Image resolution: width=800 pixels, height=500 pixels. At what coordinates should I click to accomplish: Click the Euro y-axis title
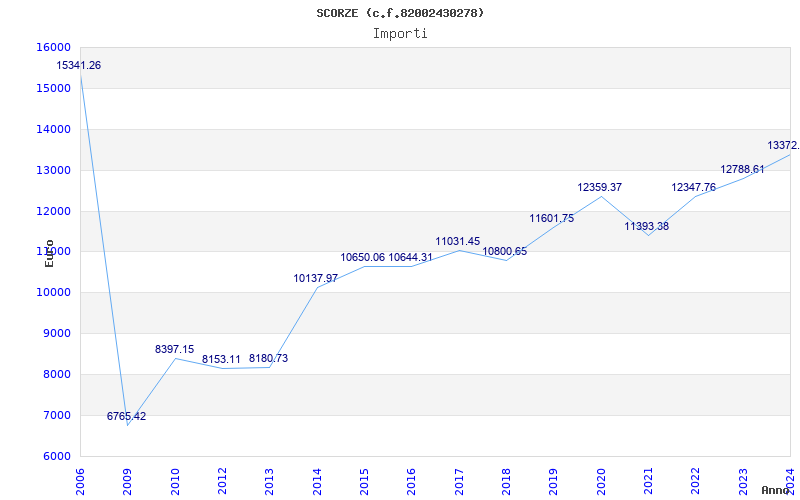[x=49, y=252]
